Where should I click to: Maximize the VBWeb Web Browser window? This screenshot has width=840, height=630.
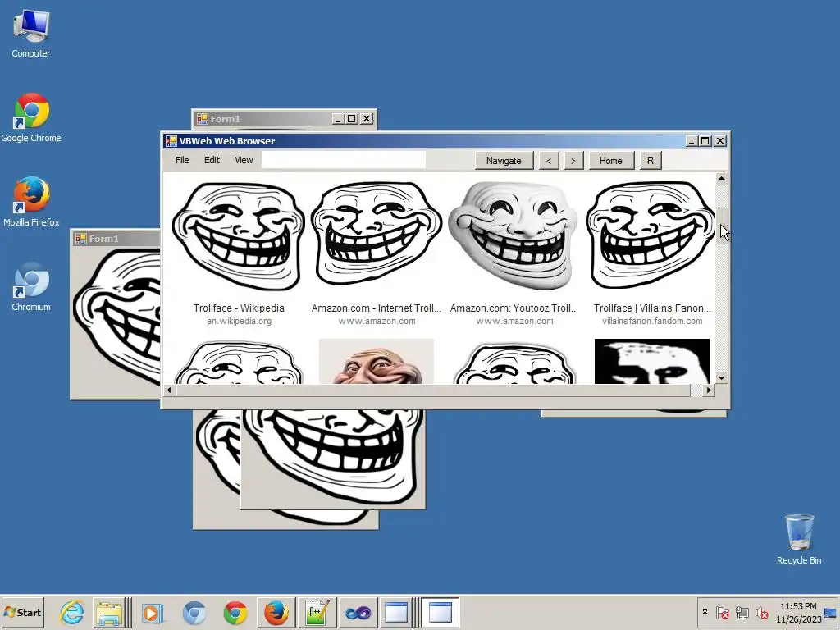705,141
